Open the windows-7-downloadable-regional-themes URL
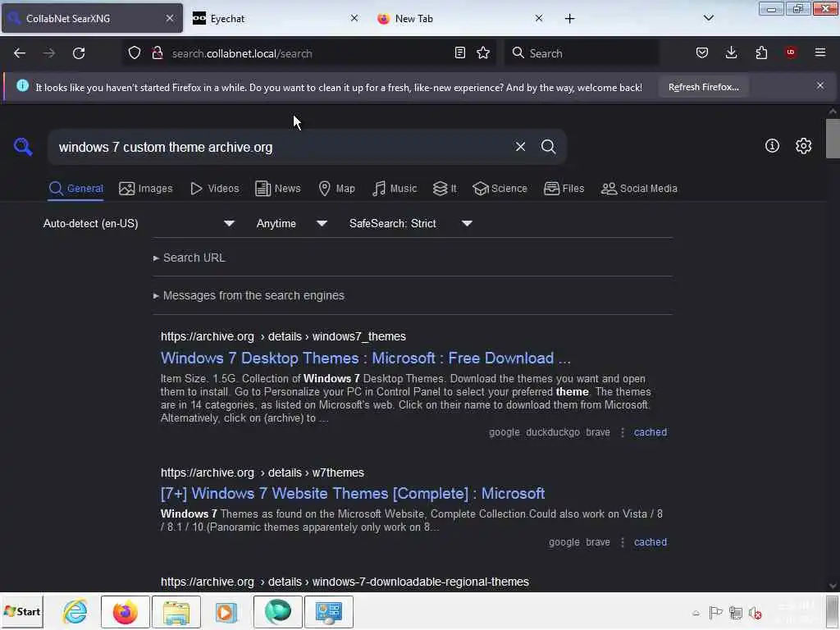The width and height of the screenshot is (840, 630). [345, 582]
